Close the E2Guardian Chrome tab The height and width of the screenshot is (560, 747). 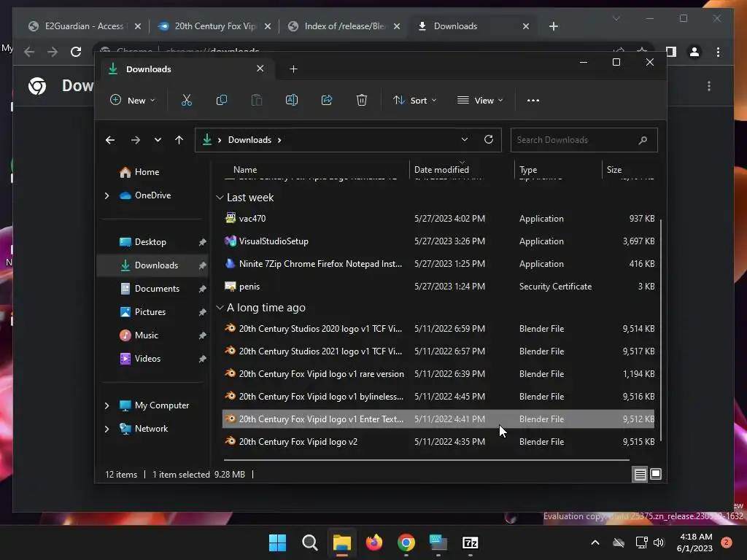pos(138,26)
